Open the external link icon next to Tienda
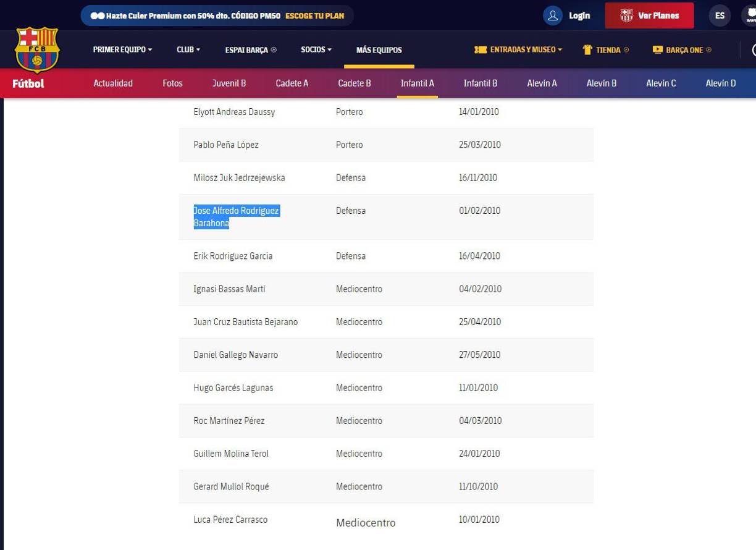This screenshot has width=756, height=550. [x=626, y=49]
